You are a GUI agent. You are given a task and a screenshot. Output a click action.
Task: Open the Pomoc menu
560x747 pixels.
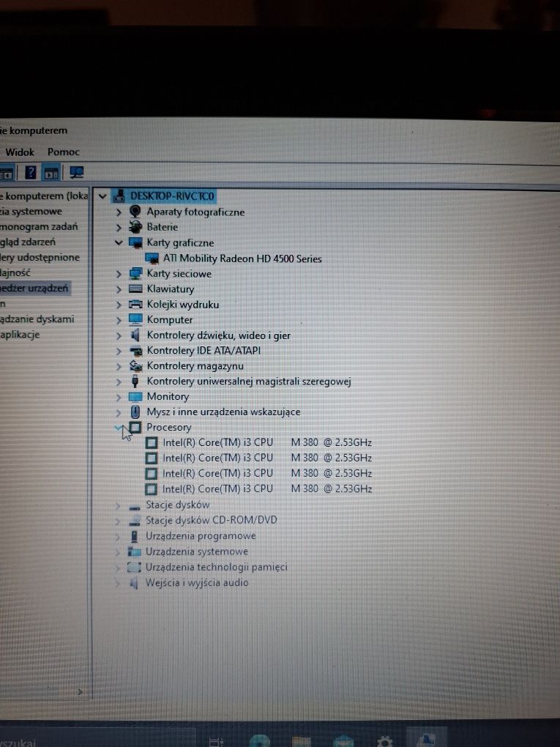[64, 152]
